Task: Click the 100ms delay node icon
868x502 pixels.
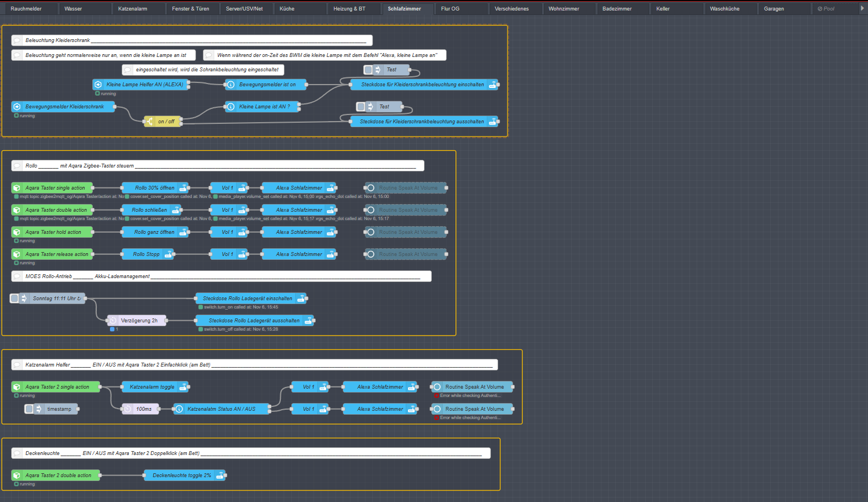Action: 128,409
